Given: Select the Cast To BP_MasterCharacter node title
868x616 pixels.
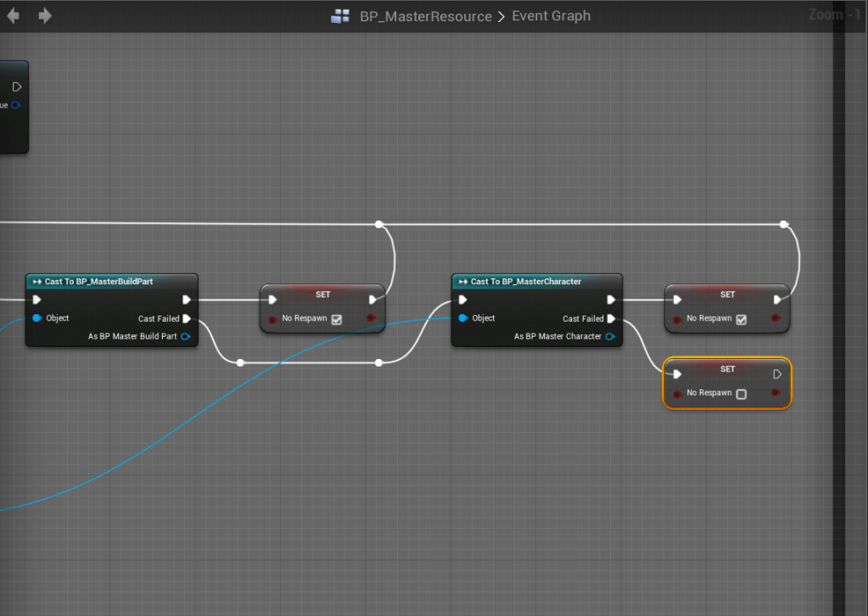Looking at the screenshot, I should pyautogui.click(x=525, y=281).
